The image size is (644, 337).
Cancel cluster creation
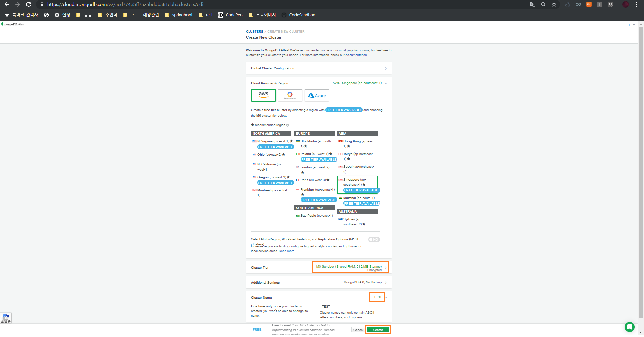pyautogui.click(x=358, y=330)
